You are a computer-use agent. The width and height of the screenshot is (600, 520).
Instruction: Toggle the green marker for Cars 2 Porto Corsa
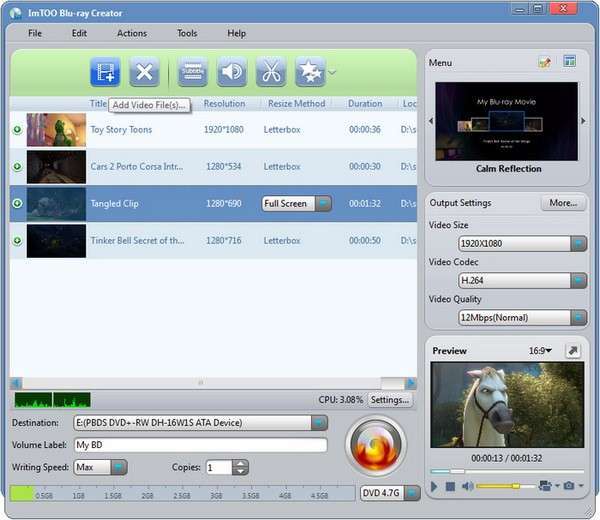17,167
